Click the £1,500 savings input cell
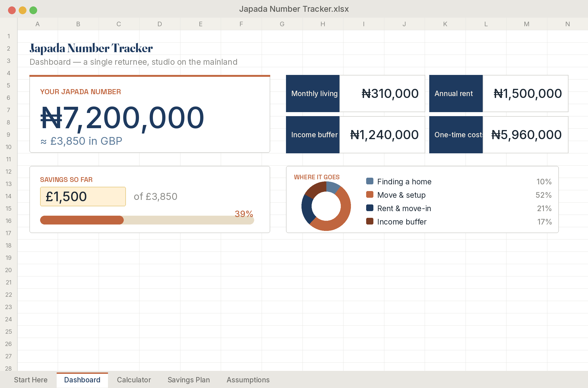 pyautogui.click(x=83, y=196)
